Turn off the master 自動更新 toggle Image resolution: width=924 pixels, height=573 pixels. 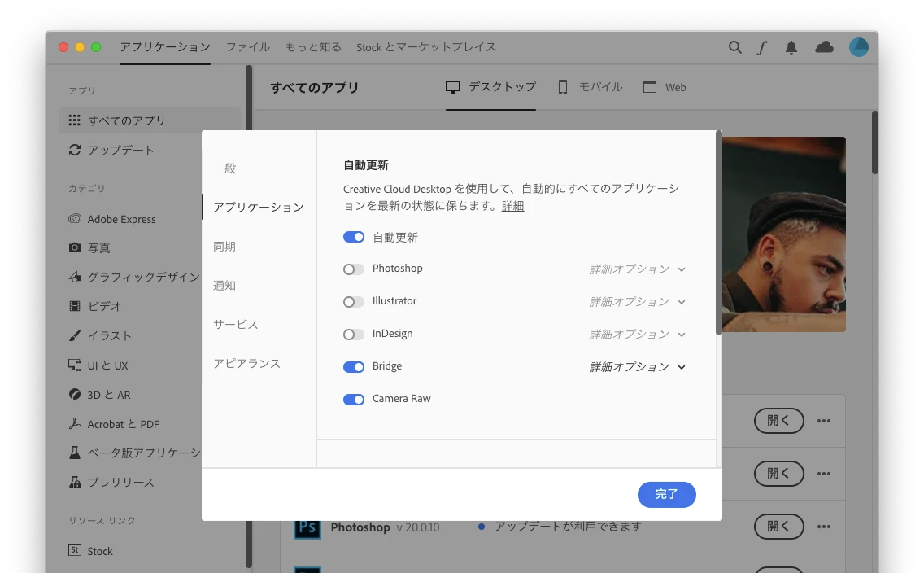[x=354, y=237]
